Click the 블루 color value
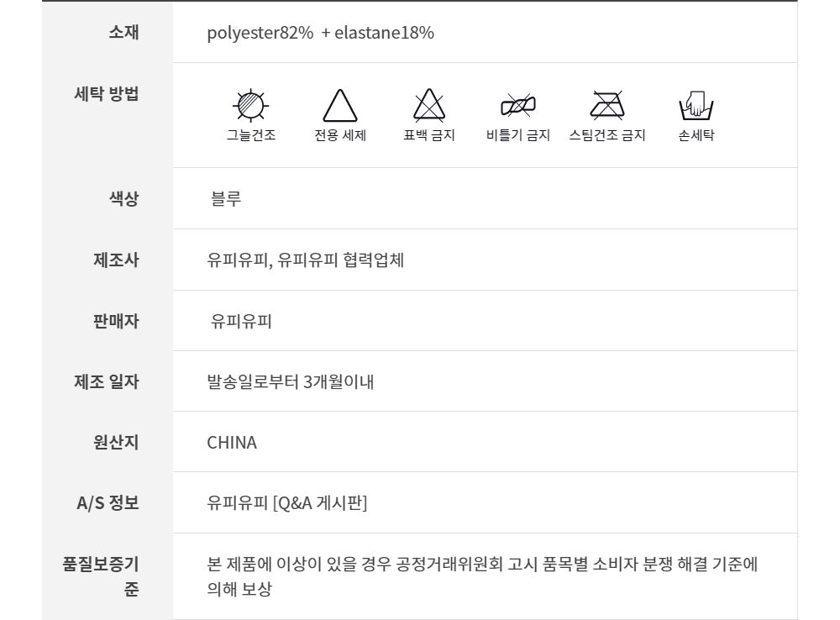The height and width of the screenshot is (620, 840). click(x=226, y=199)
